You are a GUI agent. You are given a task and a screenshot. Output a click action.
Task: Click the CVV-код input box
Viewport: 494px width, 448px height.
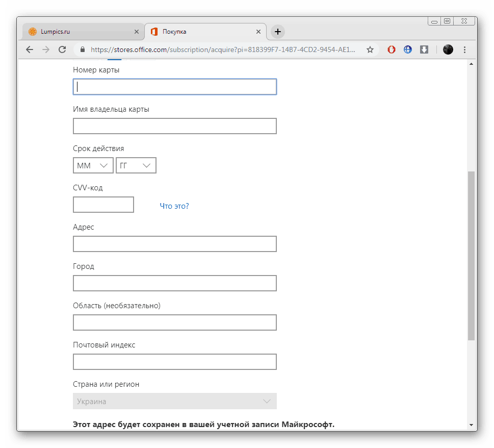[103, 205]
